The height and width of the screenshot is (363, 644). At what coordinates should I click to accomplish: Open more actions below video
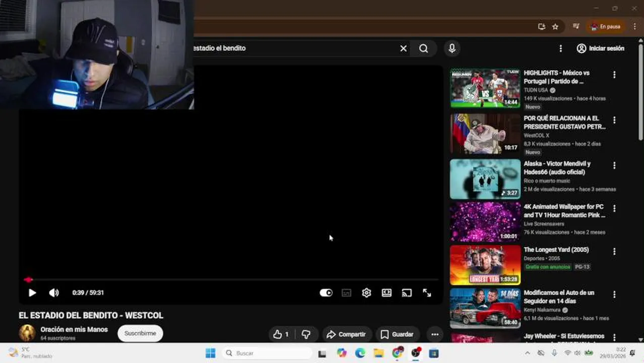click(435, 334)
